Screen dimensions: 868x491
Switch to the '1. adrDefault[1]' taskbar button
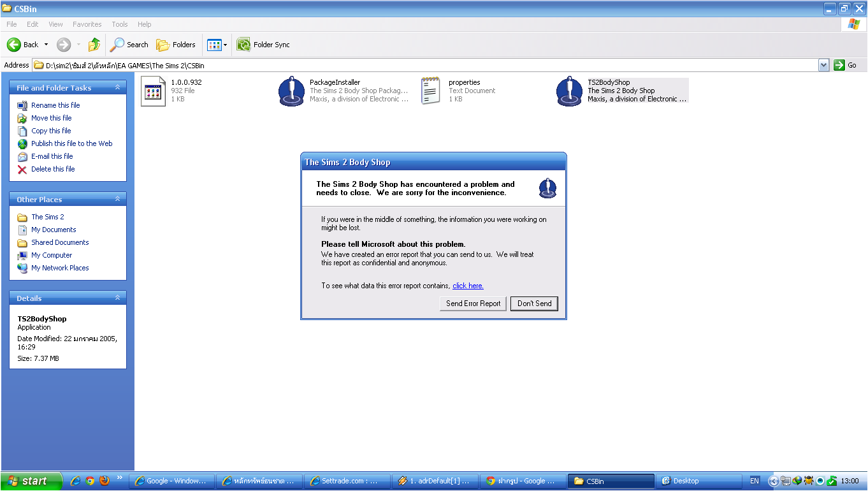[435, 481]
